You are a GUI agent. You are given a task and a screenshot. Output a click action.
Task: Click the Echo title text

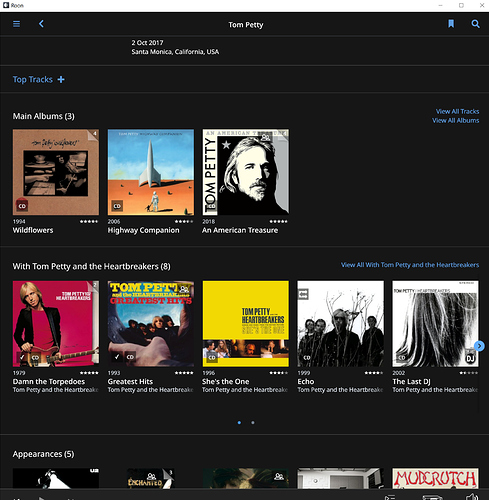(x=306, y=382)
